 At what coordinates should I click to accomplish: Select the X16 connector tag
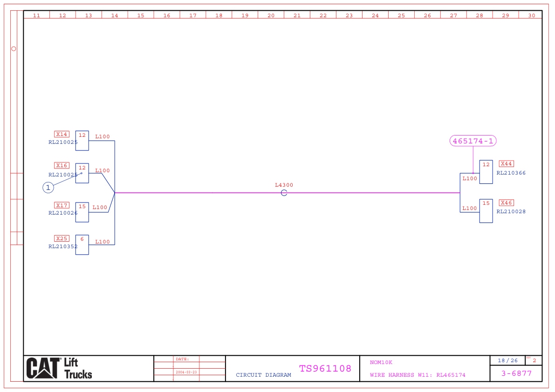(x=62, y=166)
